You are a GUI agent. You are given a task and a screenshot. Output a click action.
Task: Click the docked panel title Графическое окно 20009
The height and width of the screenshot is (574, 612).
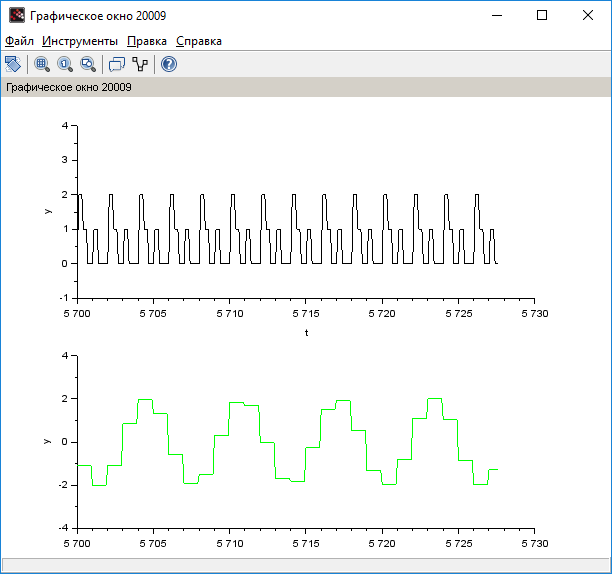(69, 87)
